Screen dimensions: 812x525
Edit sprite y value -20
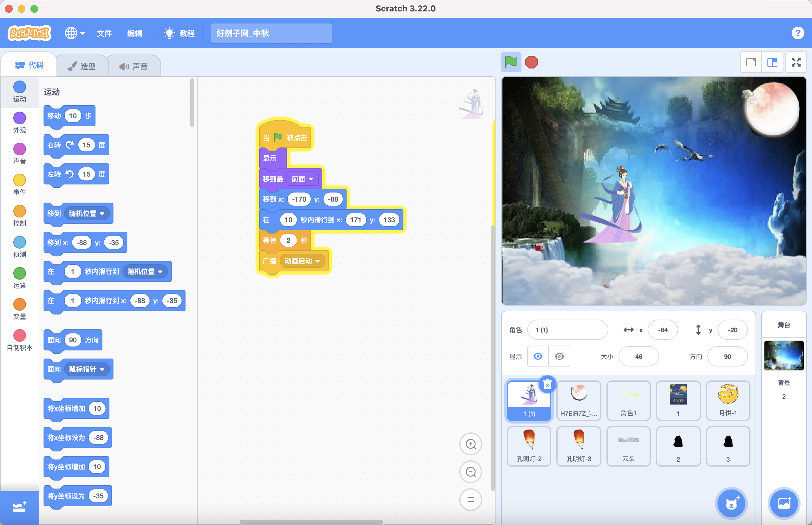click(732, 330)
